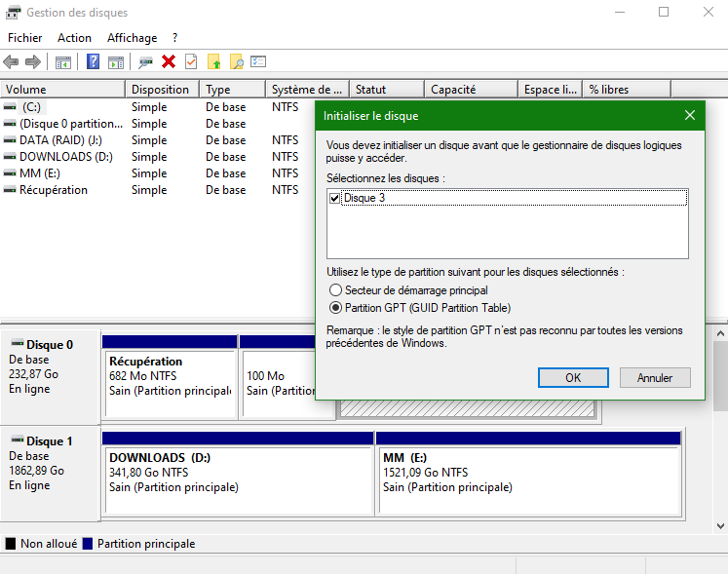Click the disk connect toolbar icon

coord(145,62)
